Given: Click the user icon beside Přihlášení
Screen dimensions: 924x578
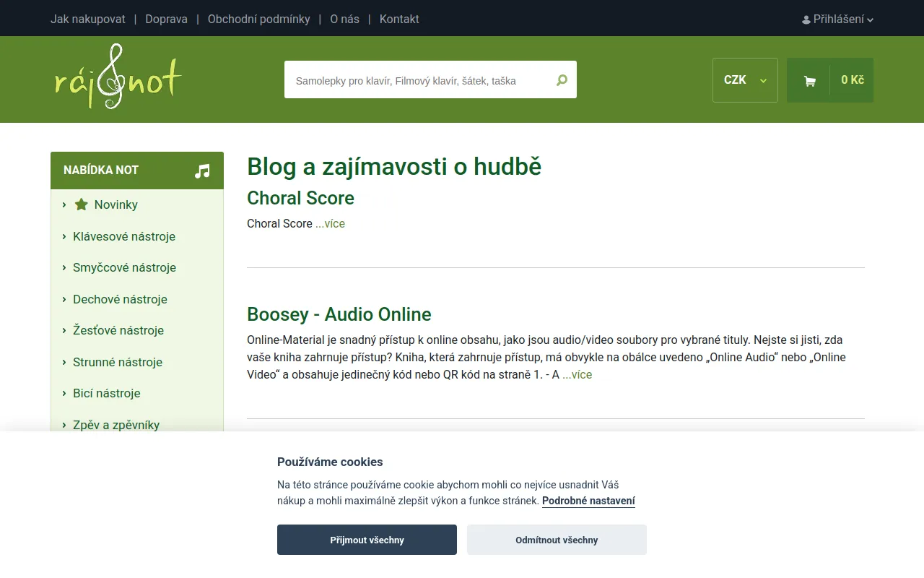Looking at the screenshot, I should [x=806, y=20].
